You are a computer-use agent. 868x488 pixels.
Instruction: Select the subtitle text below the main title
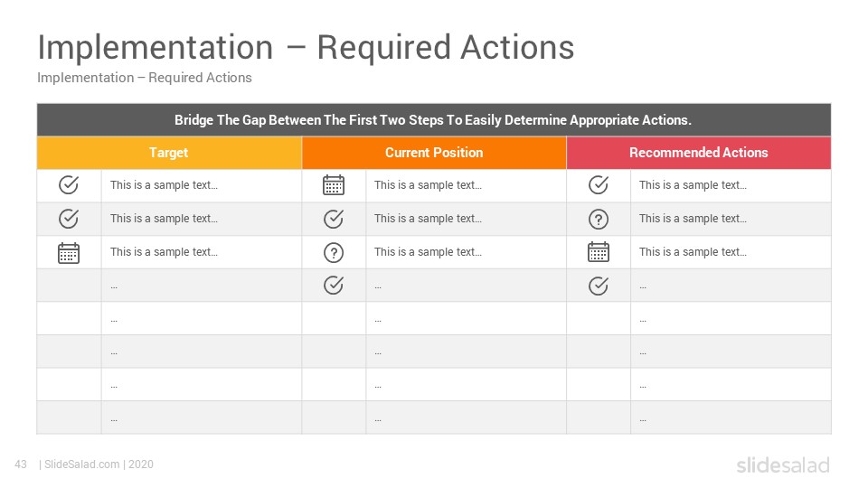tap(145, 78)
